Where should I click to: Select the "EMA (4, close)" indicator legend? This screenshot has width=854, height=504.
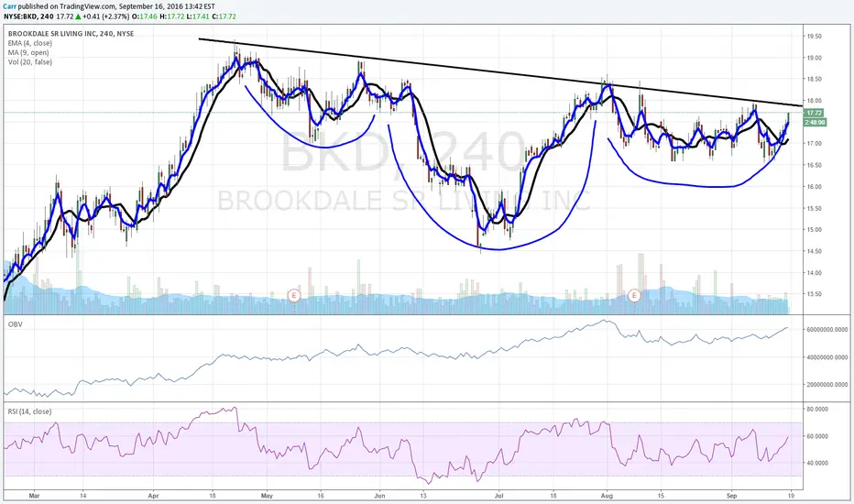pos(30,43)
